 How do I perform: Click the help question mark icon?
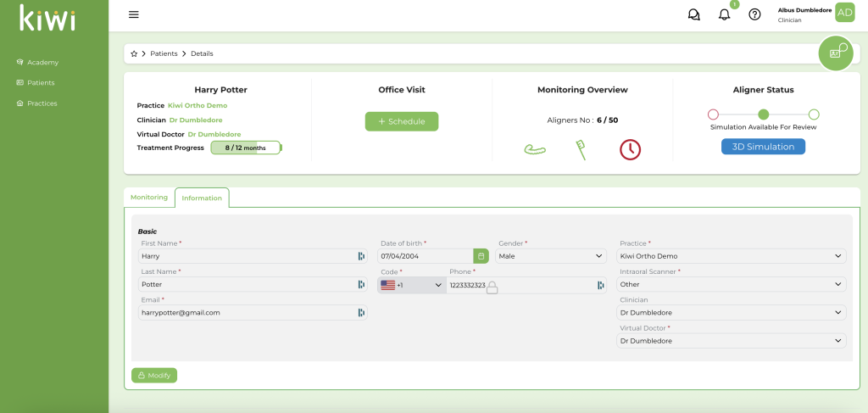point(754,14)
